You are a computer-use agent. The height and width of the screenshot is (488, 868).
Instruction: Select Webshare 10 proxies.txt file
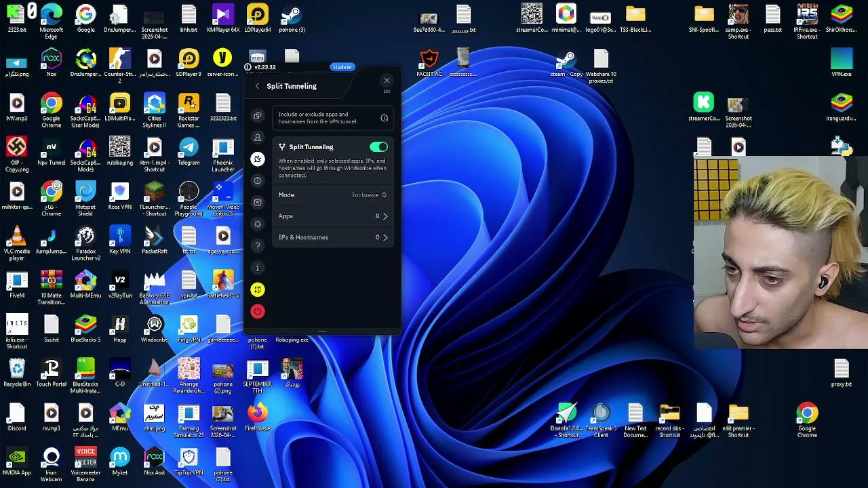tap(601, 66)
